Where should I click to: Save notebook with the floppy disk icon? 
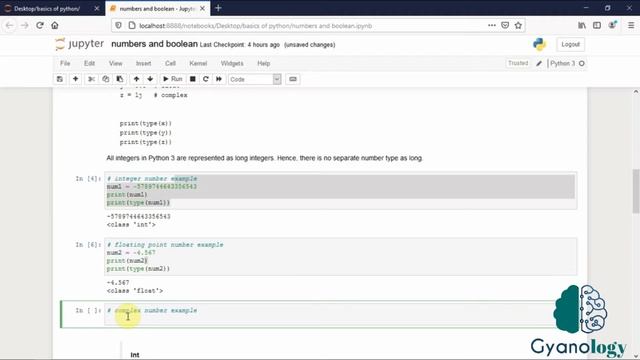[x=60, y=79]
